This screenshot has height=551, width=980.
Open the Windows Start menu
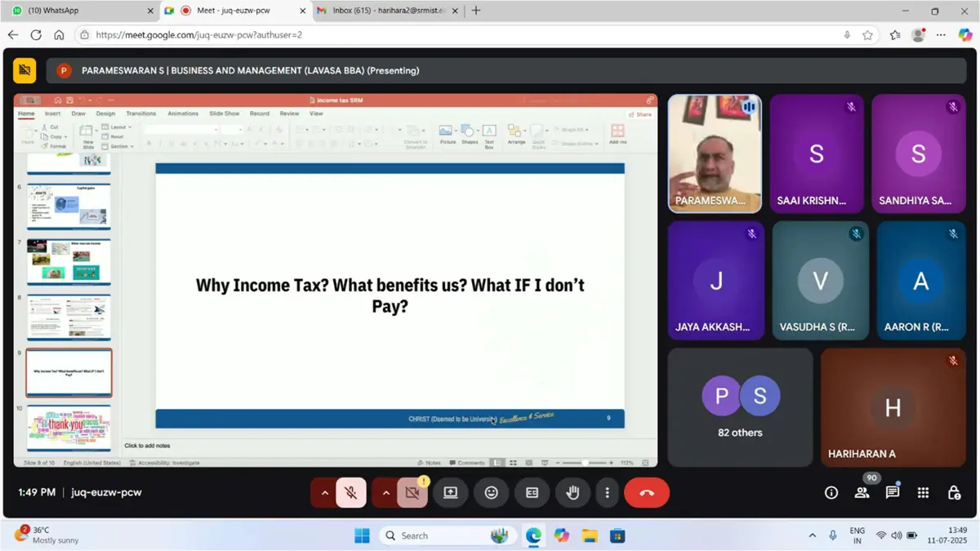(362, 535)
